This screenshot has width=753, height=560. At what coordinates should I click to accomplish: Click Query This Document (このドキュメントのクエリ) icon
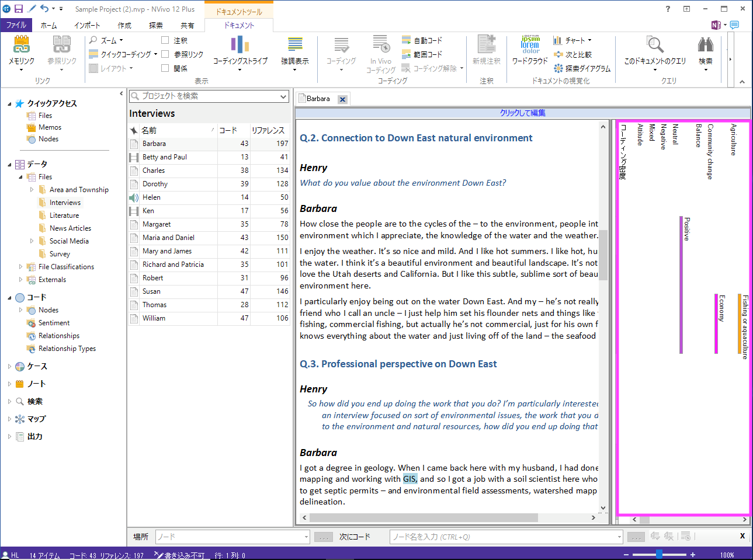tap(655, 46)
